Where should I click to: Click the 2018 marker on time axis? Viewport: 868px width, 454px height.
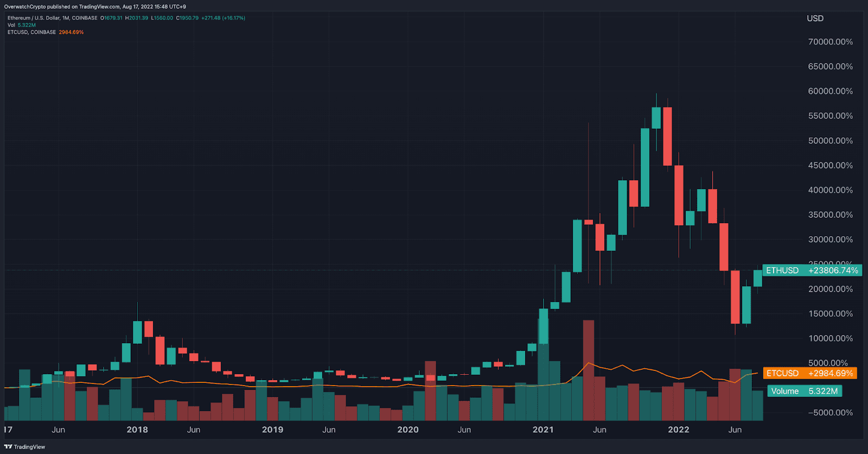click(137, 430)
